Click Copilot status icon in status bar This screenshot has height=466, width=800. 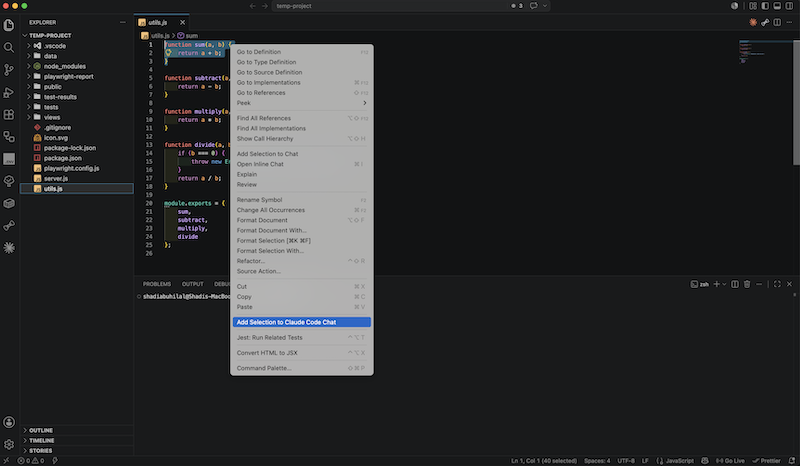(705, 461)
